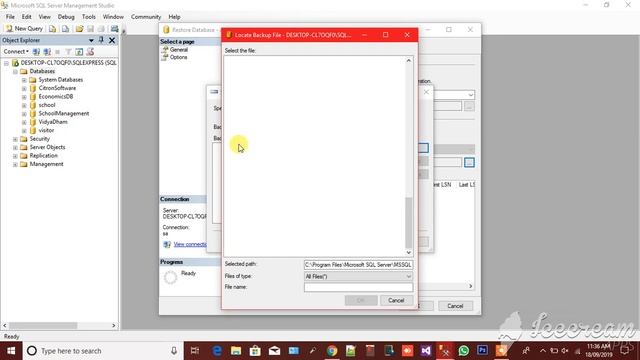640x360 pixels.
Task: Expand the CitronSoftware database node
Action: [24, 88]
